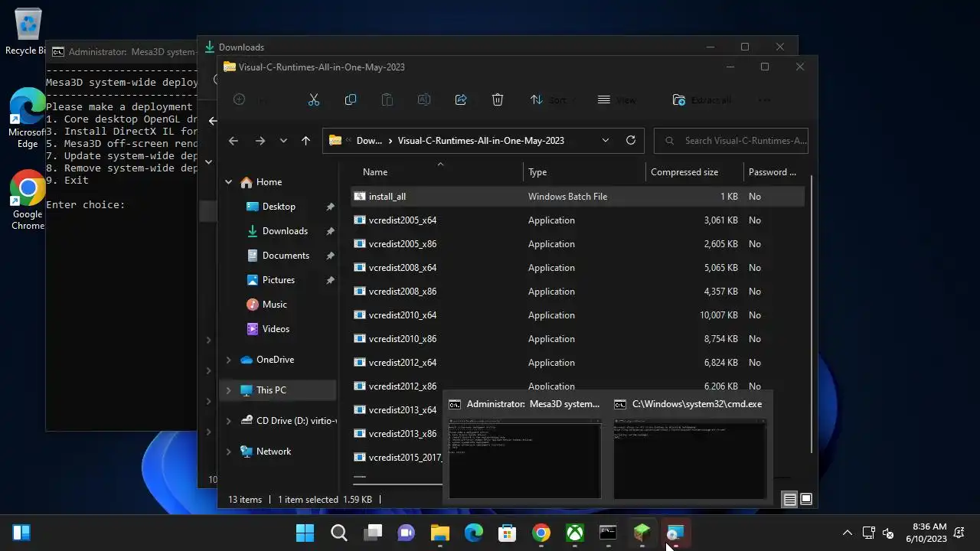Expand the CD Drive (D:) node
This screenshot has height=551, width=980.
(228, 421)
